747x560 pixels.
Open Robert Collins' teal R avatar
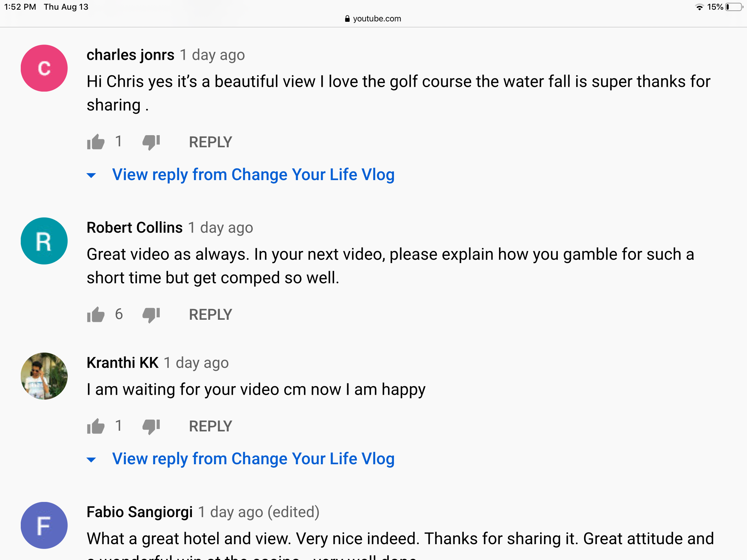pos(44,241)
